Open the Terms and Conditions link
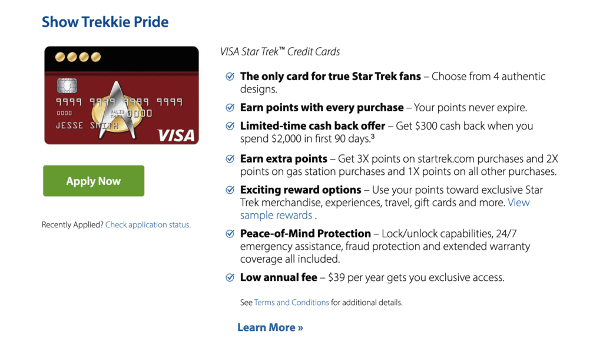603x364 pixels. click(x=291, y=302)
